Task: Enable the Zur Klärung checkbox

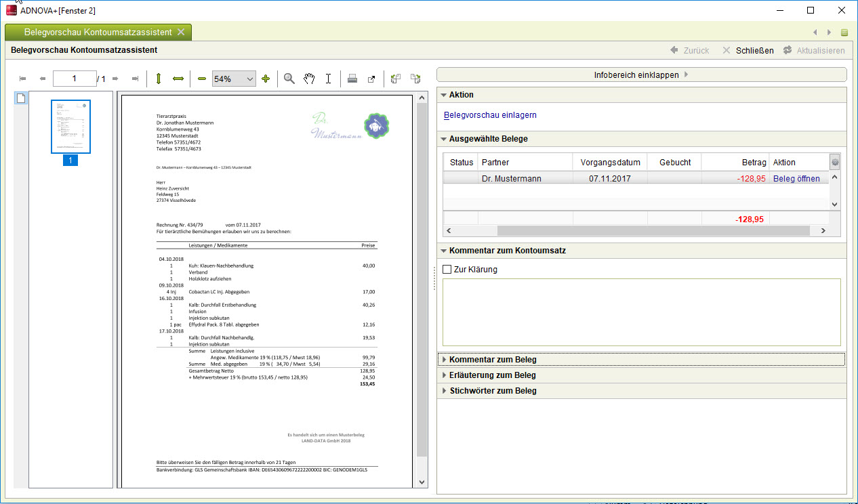Action: point(447,270)
